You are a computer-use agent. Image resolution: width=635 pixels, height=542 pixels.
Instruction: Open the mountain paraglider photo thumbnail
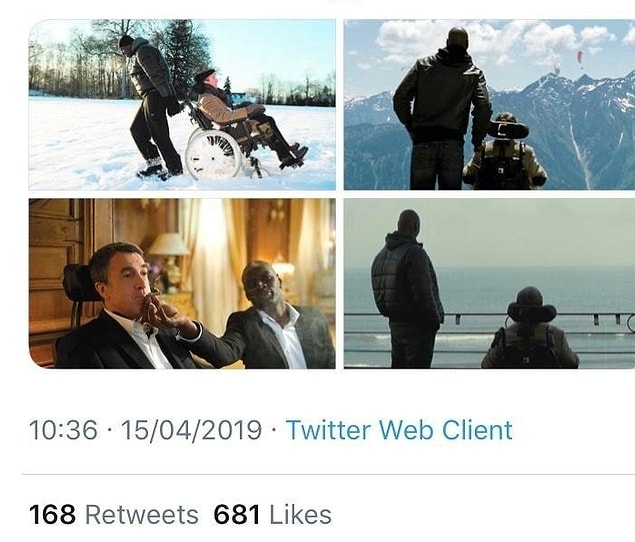489,105
